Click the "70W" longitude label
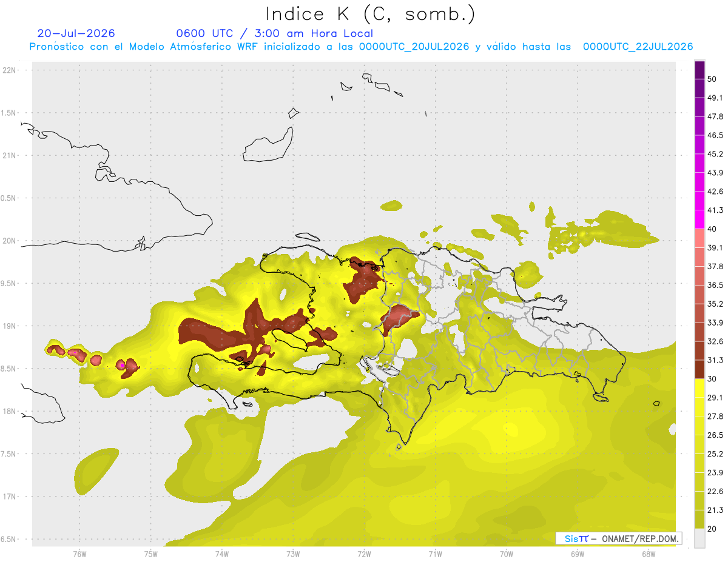Screen dimensions: 728x562 [x=507, y=554]
